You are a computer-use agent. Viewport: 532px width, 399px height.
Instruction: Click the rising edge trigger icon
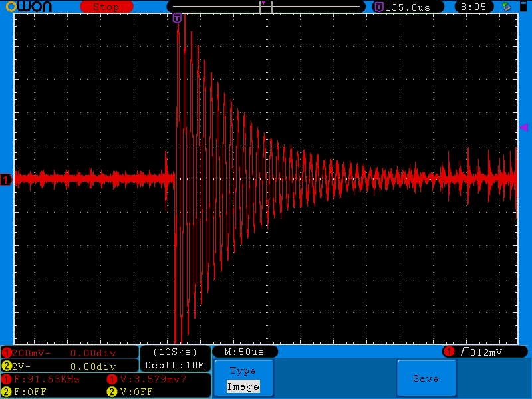(x=462, y=352)
